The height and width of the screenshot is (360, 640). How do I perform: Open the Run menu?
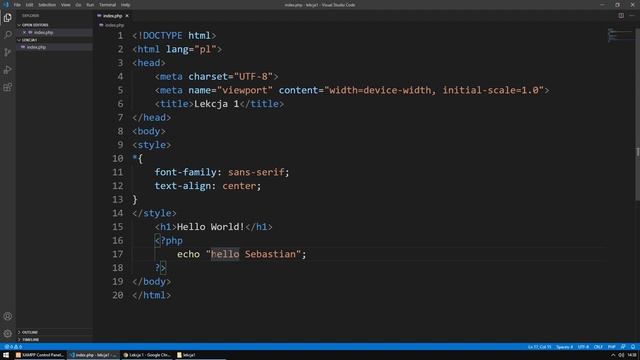coord(90,5)
